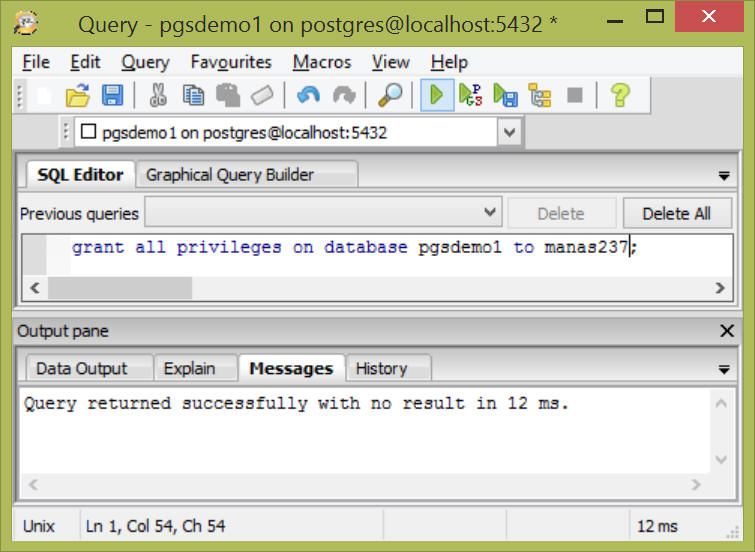Image resolution: width=755 pixels, height=552 pixels.
Task: Execute pgScript with the PGS icon
Action: [470, 95]
